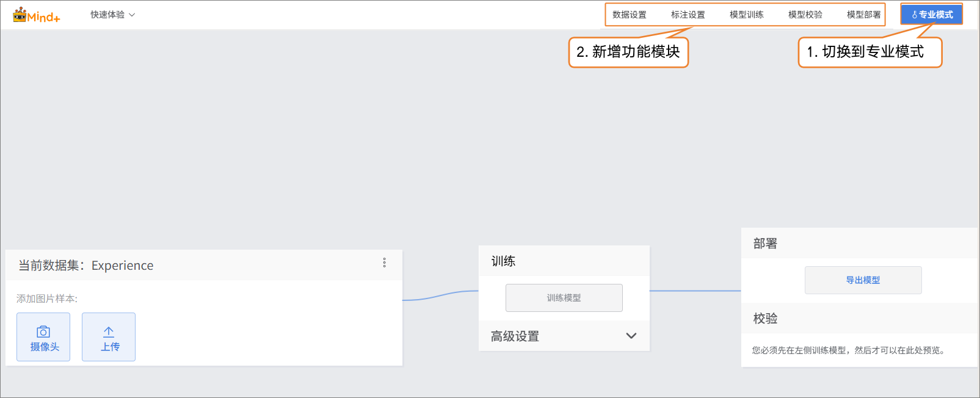980x398 pixels.
Task: Switch to the 数据设置 tab
Action: [629, 15]
